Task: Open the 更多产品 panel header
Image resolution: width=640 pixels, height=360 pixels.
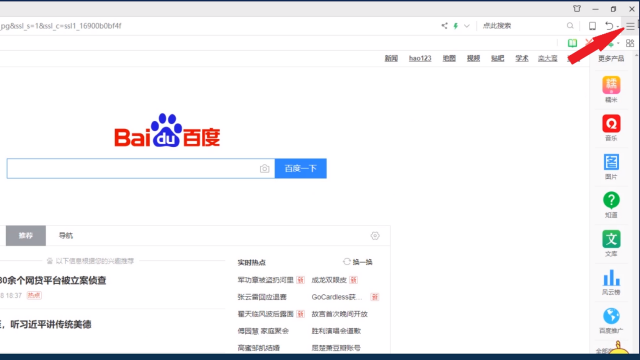Action: tap(611, 58)
